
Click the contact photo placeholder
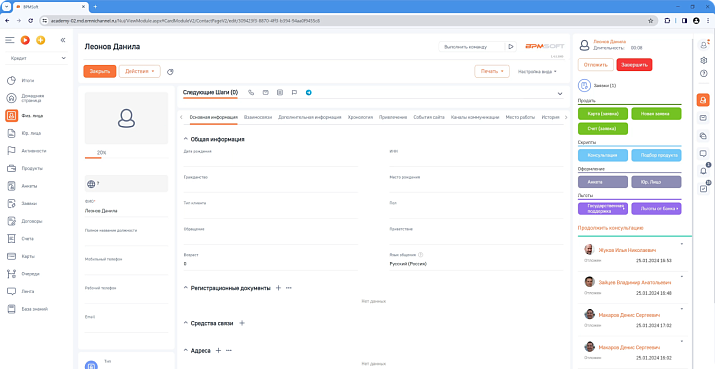(126, 118)
